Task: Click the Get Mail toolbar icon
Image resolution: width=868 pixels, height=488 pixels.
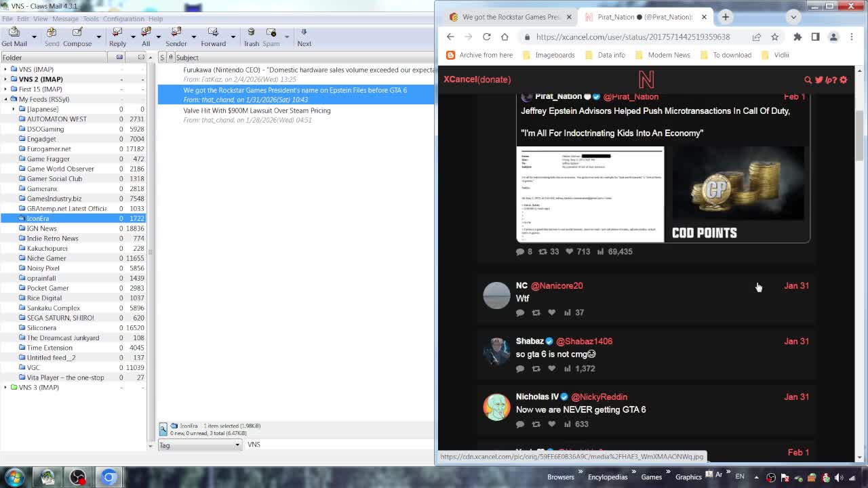Action: pyautogui.click(x=14, y=36)
